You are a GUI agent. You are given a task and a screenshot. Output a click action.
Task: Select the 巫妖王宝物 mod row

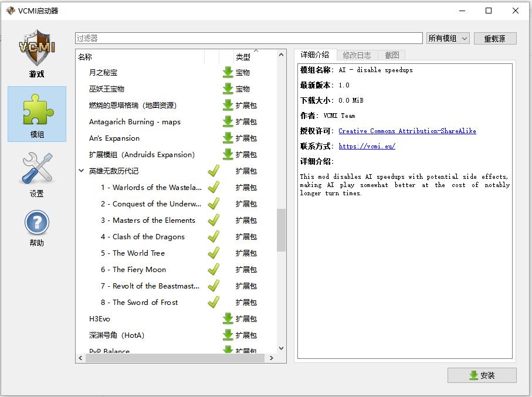coord(177,89)
